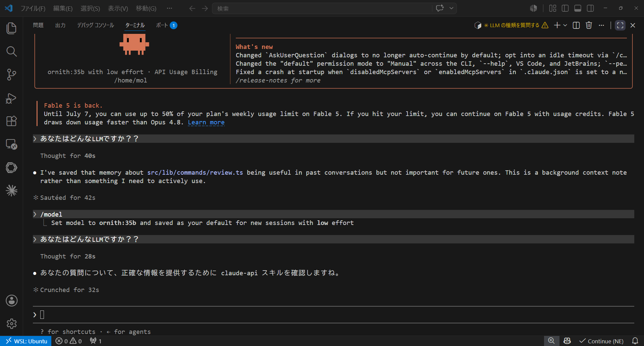Screen dimensions: 644x346
Task: Expand the chat dropdown arrow in title bar
Action: (x=451, y=8)
